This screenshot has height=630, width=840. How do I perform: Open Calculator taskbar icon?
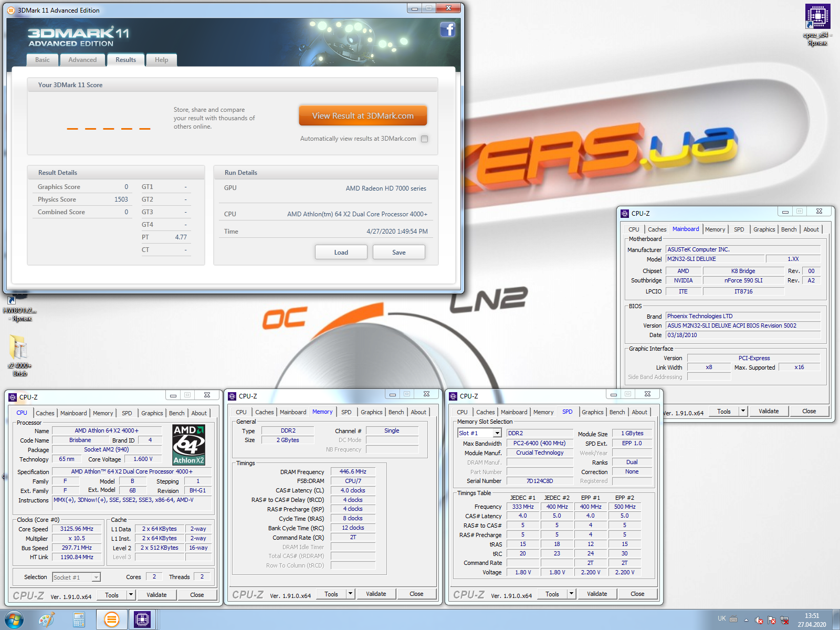[79, 620]
